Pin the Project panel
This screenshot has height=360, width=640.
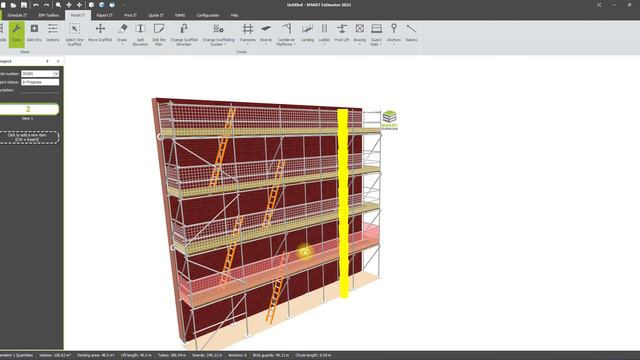coord(47,61)
